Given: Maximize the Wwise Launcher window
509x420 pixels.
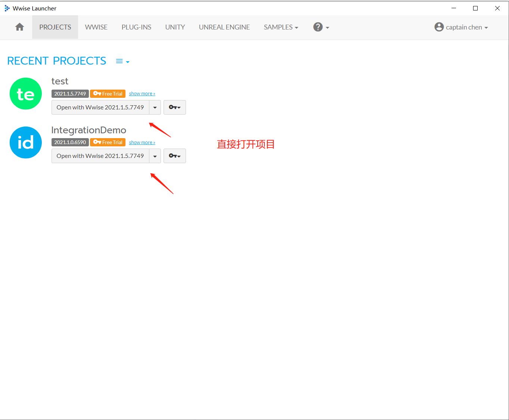Looking at the screenshot, I should [x=475, y=8].
